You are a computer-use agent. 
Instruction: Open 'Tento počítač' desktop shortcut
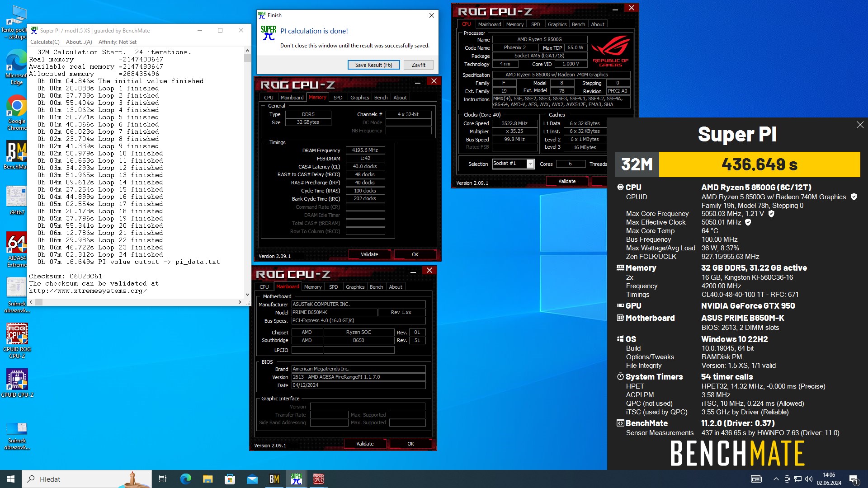click(x=17, y=22)
